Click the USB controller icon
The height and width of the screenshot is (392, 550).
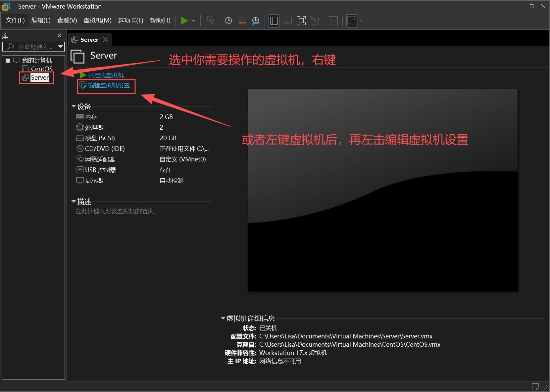click(80, 170)
